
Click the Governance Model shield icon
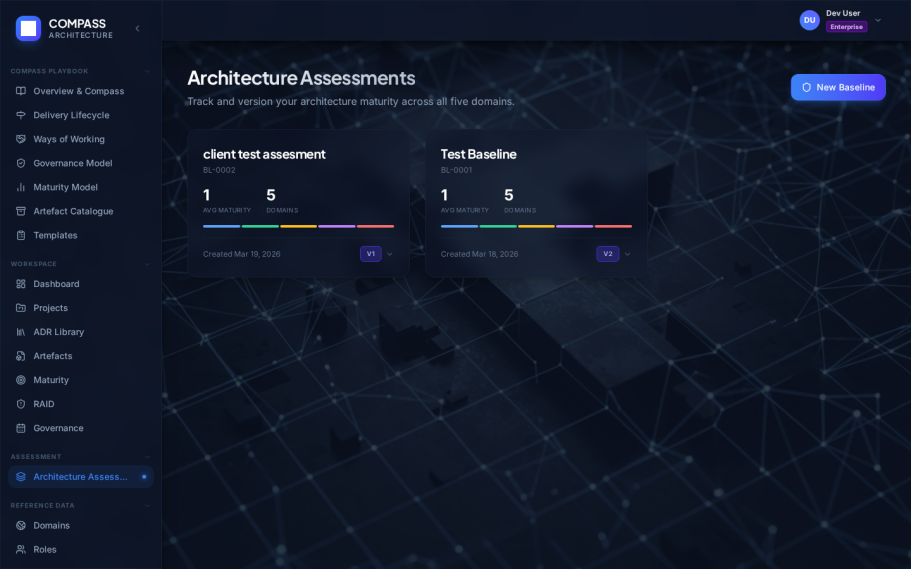tap(21, 163)
